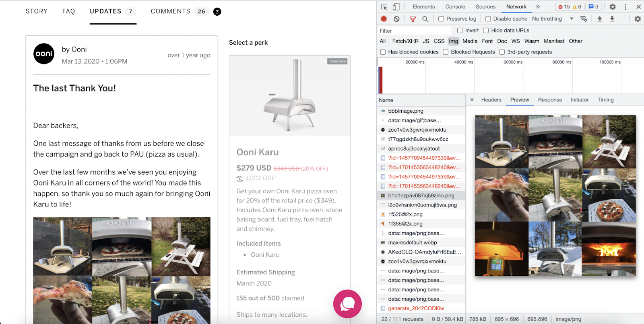The image size is (644, 324).
Task: Select the generate_204 failed request row
Action: [421, 308]
